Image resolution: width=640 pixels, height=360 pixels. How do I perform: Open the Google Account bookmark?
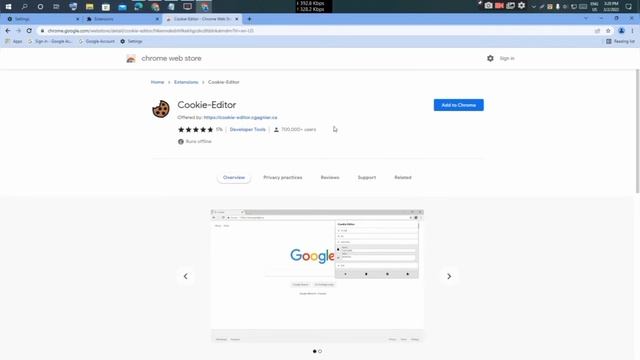click(96, 41)
